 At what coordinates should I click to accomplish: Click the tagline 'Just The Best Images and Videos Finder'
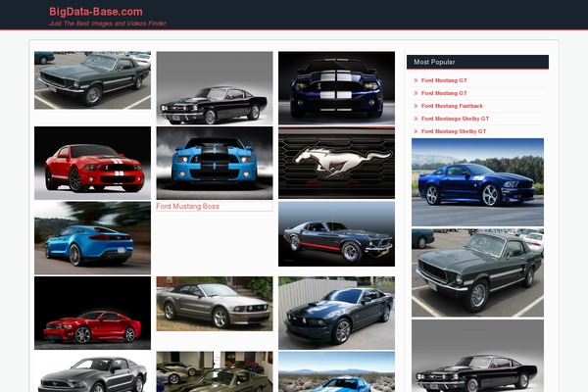107,24
